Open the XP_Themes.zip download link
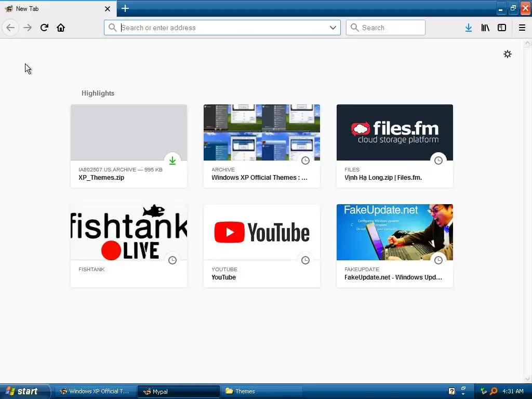532x399 pixels. coord(101,178)
